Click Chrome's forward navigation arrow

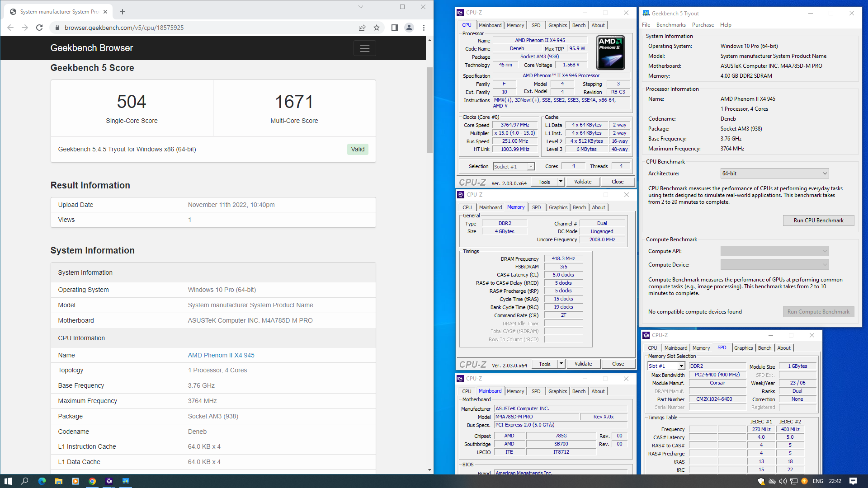coord(25,28)
